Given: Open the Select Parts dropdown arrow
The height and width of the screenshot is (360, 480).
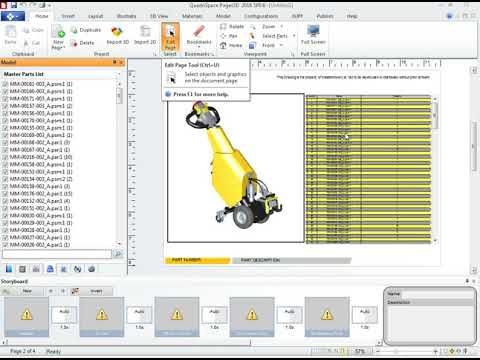Looking at the screenshot, I should pyautogui.click(x=294, y=36).
